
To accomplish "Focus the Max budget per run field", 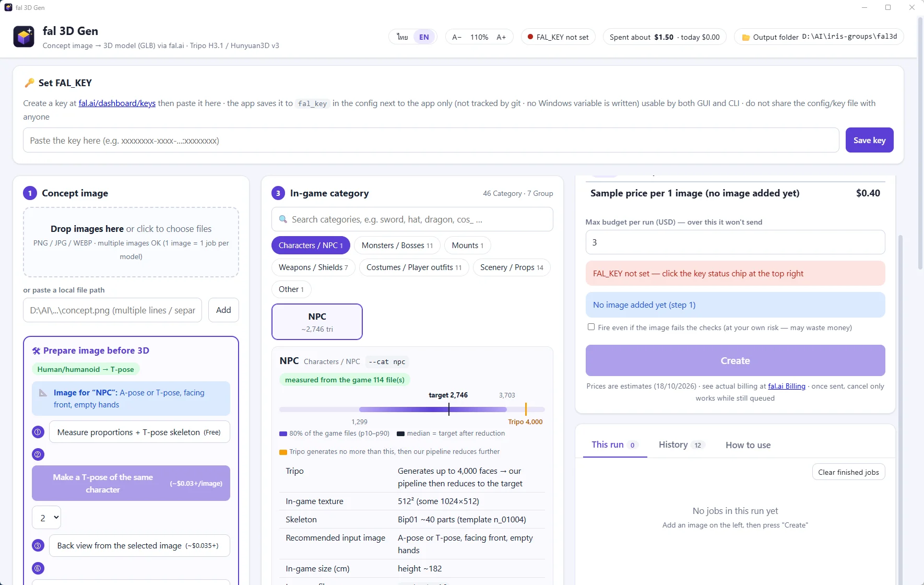I will click(x=735, y=242).
